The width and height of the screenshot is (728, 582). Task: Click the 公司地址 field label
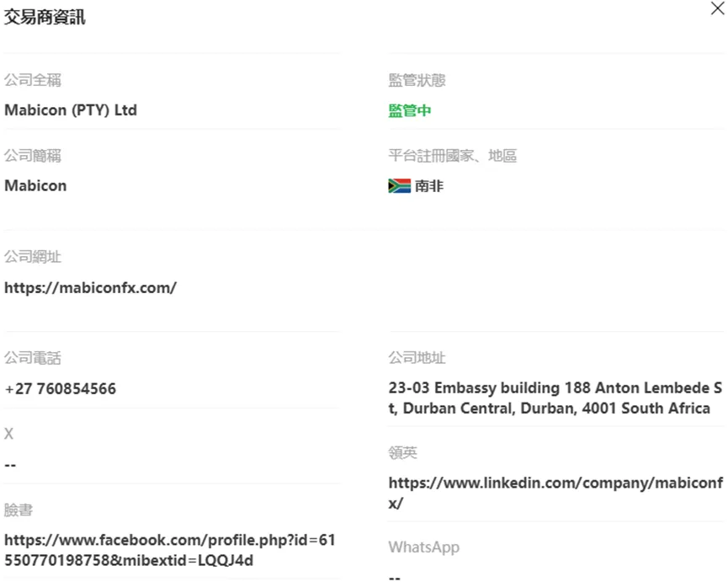click(x=417, y=358)
